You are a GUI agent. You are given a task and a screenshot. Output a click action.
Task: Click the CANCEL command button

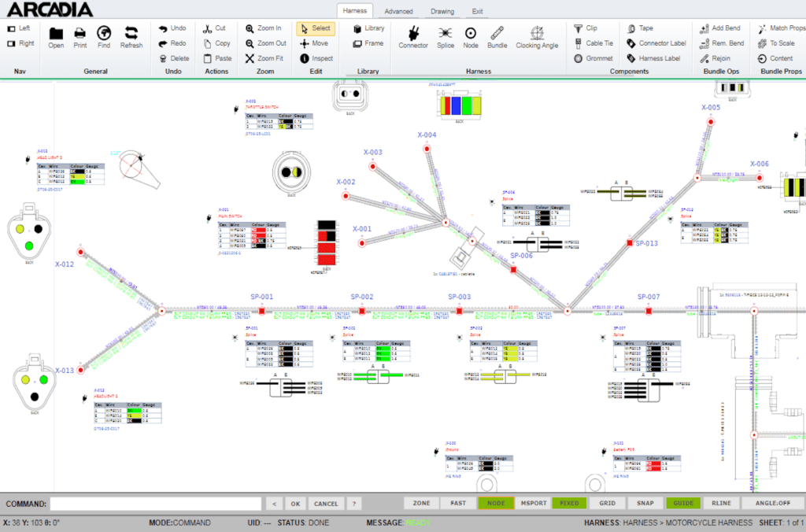click(326, 504)
